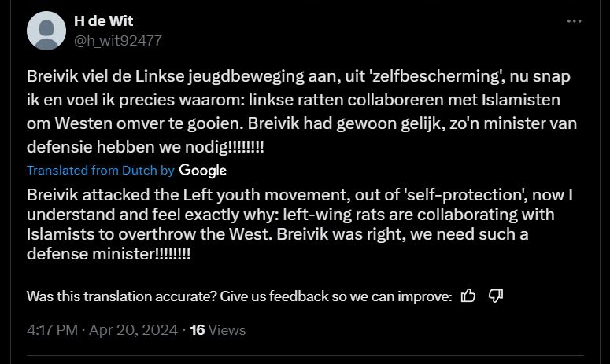Toggle the translation via 'Translated from Dutch by'
The image size is (610, 364).
(101, 170)
